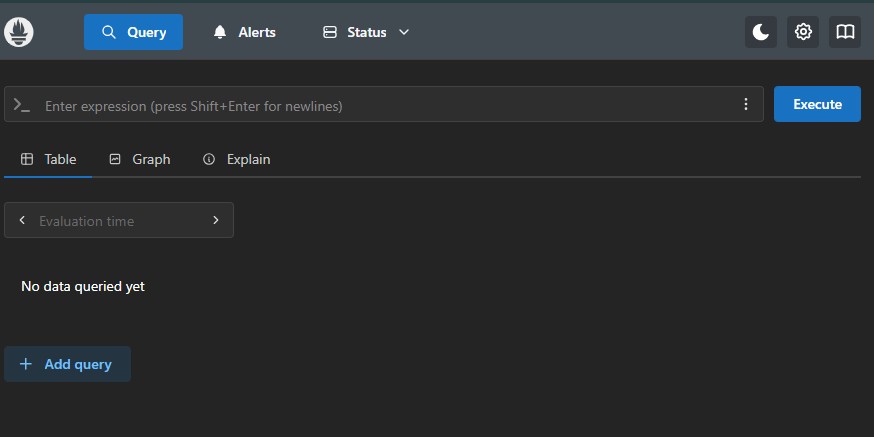Click the Prometheus logo icon
This screenshot has width=874, height=437.
coord(19,32)
